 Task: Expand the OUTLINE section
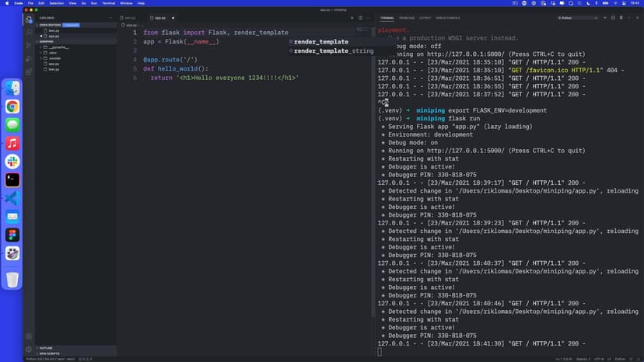coord(46,348)
